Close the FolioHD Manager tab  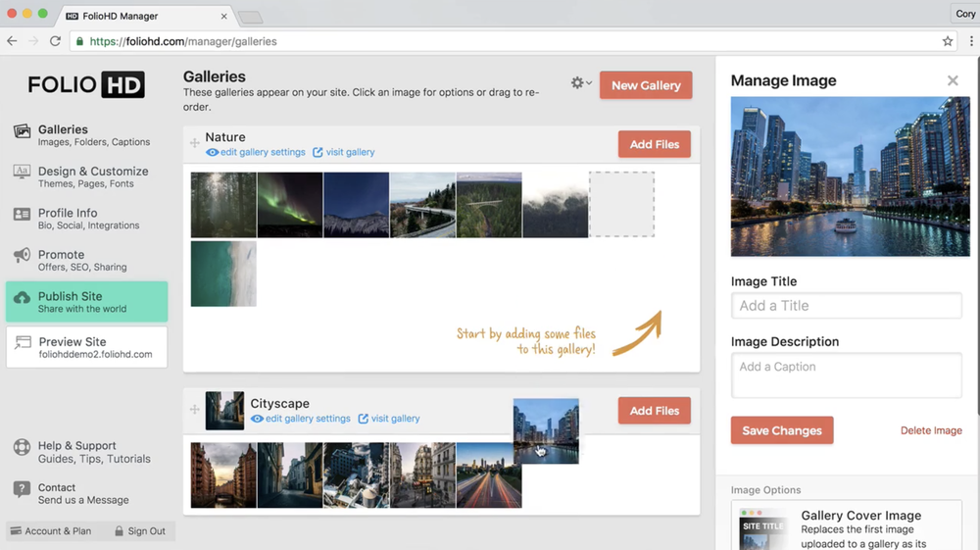(x=223, y=17)
